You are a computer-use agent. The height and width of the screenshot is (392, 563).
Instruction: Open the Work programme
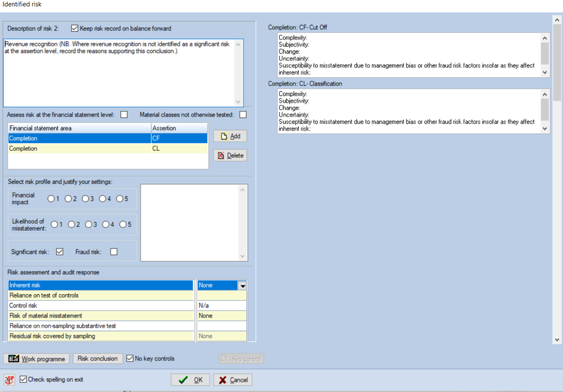pyautogui.click(x=37, y=359)
